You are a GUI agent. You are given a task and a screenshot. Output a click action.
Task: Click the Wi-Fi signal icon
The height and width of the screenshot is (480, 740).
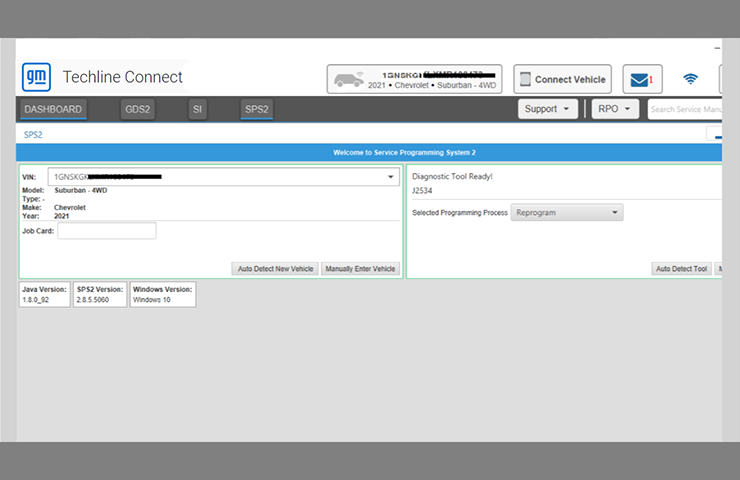pyautogui.click(x=690, y=79)
